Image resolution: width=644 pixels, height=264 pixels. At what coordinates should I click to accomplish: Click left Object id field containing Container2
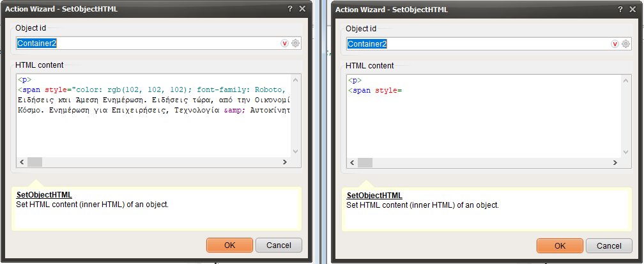click(148, 43)
